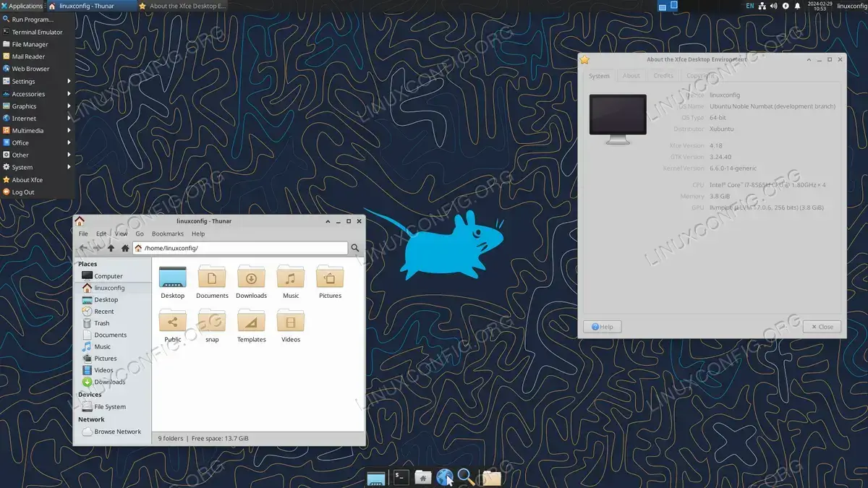Click the EN keyboard layout indicator
868x488 pixels.
click(x=750, y=6)
